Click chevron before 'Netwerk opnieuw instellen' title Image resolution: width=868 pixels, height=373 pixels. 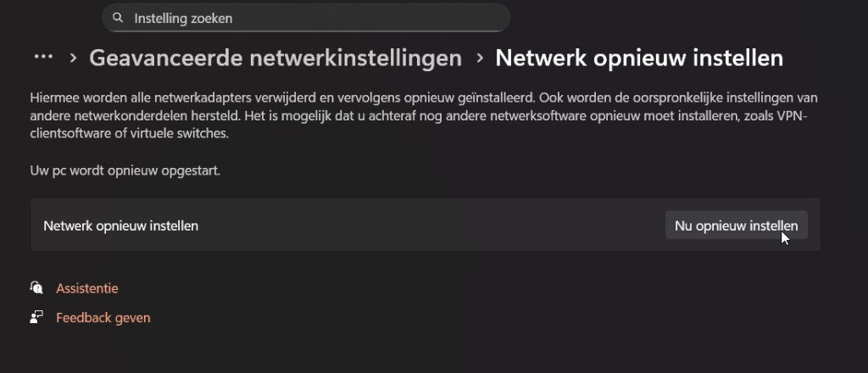point(480,58)
